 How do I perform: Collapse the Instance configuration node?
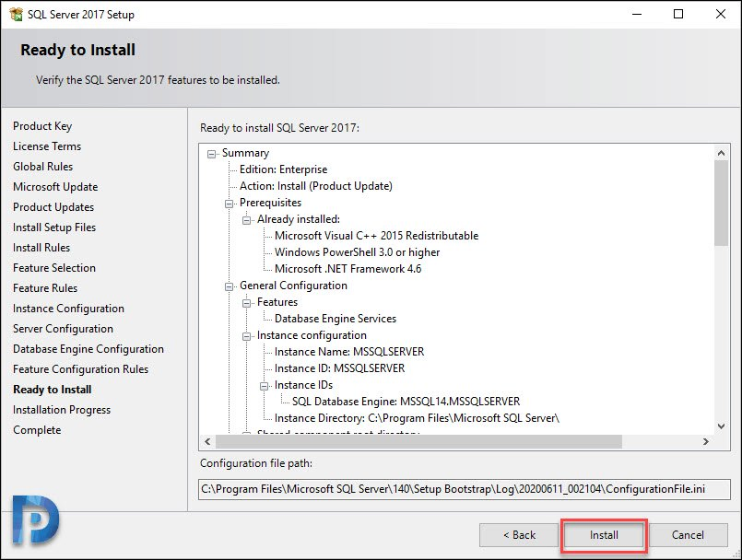246,336
